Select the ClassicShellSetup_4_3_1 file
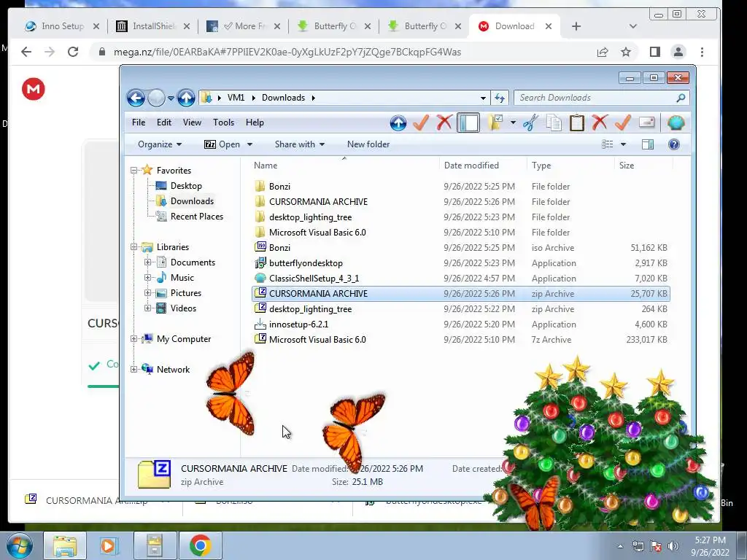The width and height of the screenshot is (747, 560). point(460,278)
